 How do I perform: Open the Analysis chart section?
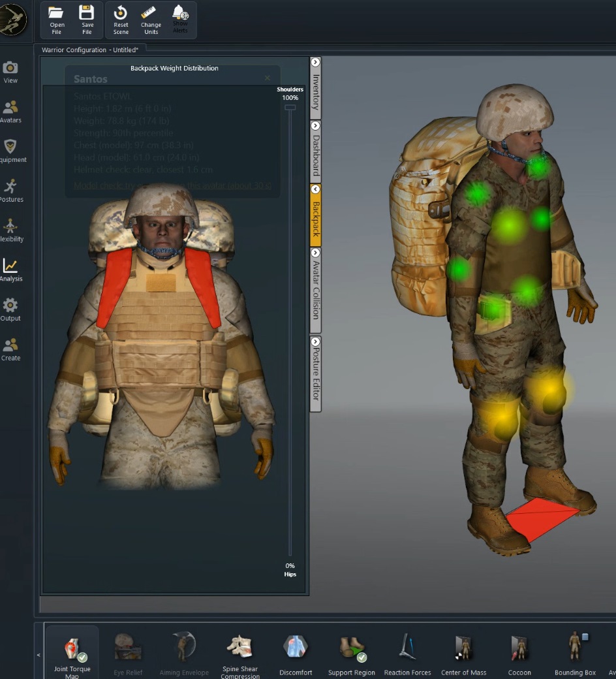pyautogui.click(x=11, y=270)
